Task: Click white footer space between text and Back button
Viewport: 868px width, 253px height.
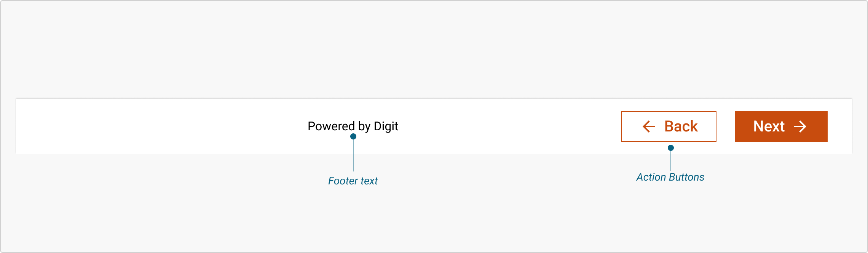Action: [510, 126]
